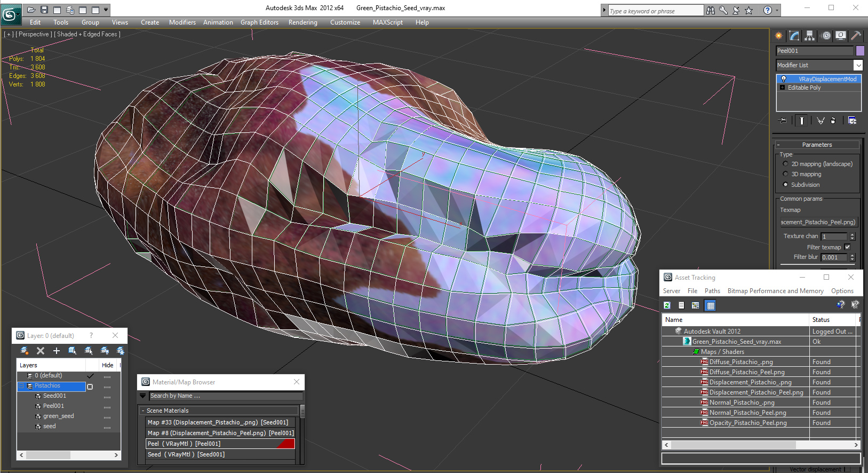Click the keyword search input field
Image resolution: width=868 pixels, height=473 pixels.
tap(656, 11)
